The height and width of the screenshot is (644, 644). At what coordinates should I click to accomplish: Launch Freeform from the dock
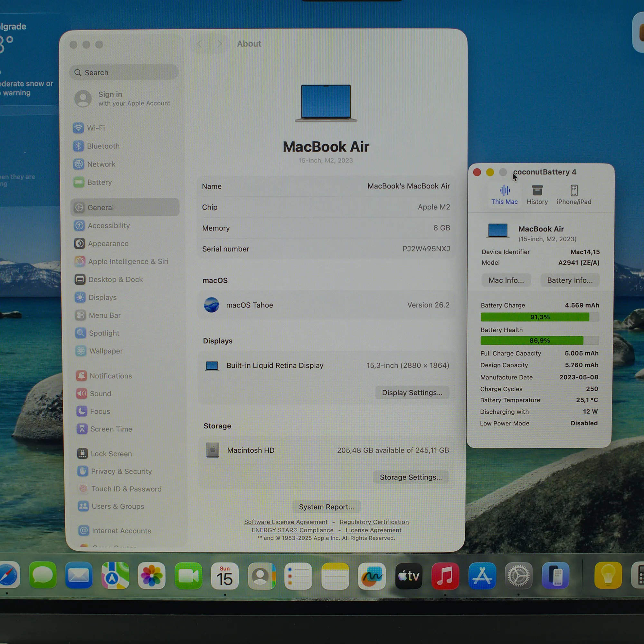tap(372, 576)
